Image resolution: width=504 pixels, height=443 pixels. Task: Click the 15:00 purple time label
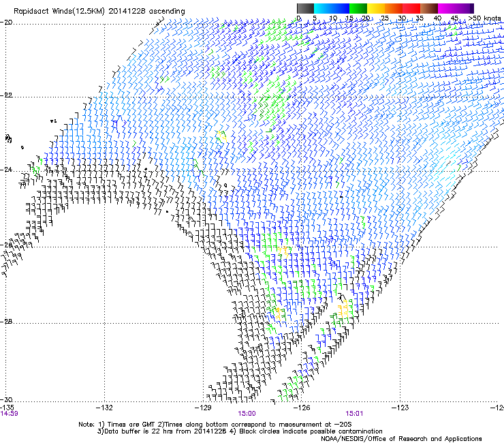point(247,414)
